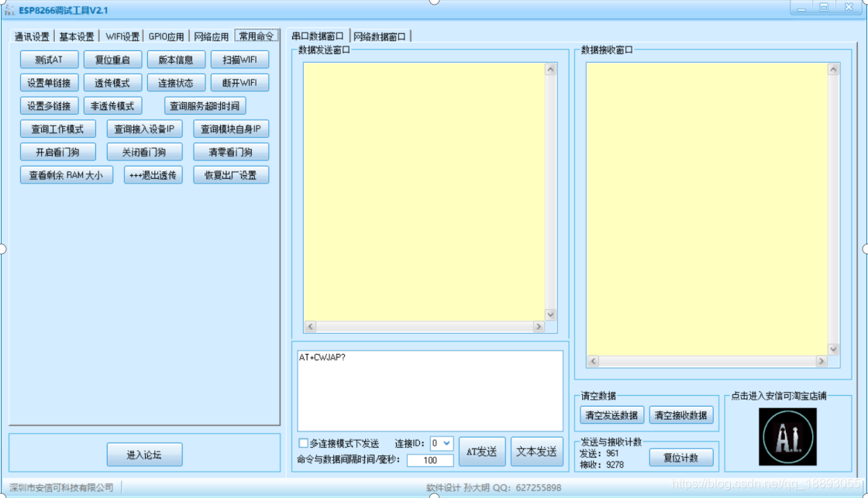The image size is (868, 498).
Task: Click the 清零看门狗 button
Action: pos(231,152)
